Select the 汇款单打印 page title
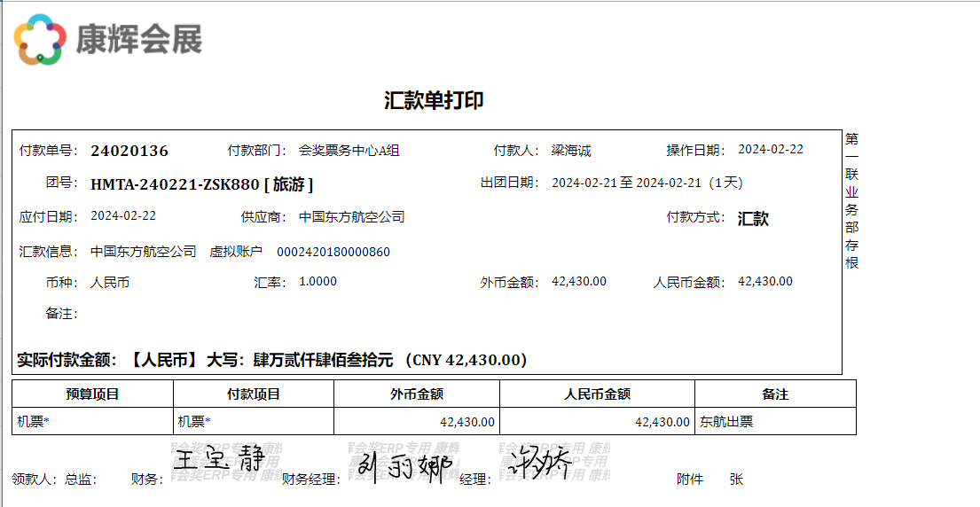The width and height of the screenshot is (980, 507). [434, 100]
